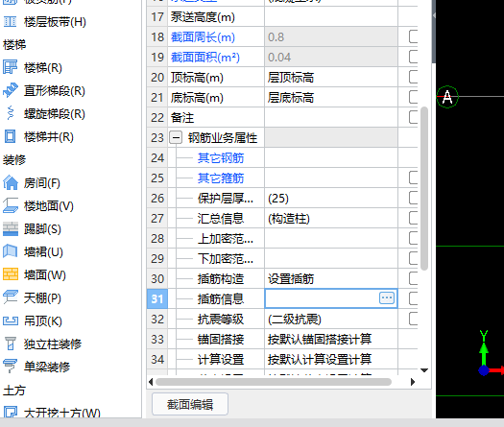Toggle the checkbox in 插筋信息 row
This screenshot has width=504, height=427.
[414, 298]
